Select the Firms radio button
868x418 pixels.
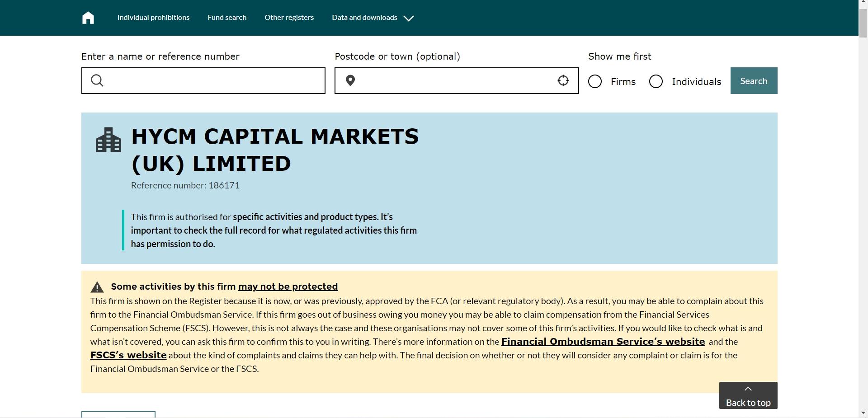coord(595,81)
